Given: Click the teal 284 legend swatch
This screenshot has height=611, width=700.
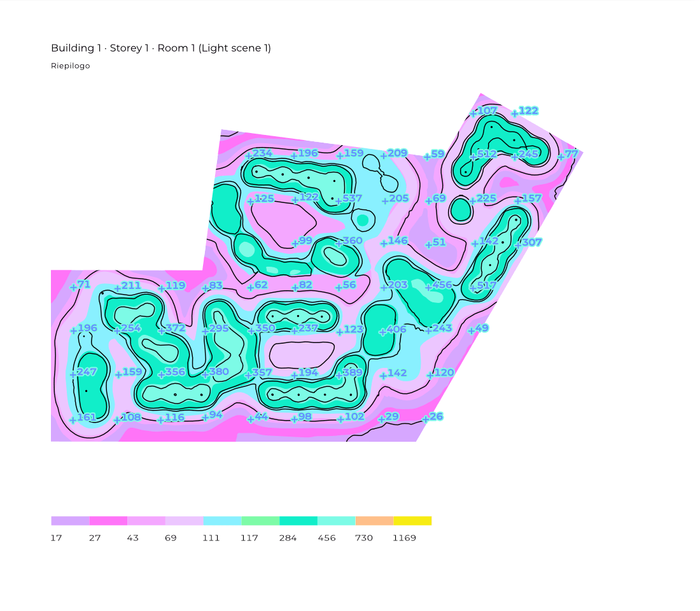Looking at the screenshot, I should click(298, 521).
